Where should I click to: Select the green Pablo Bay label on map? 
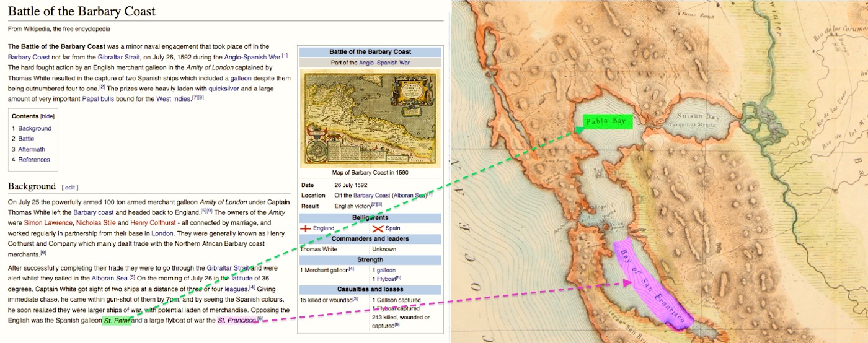607,121
